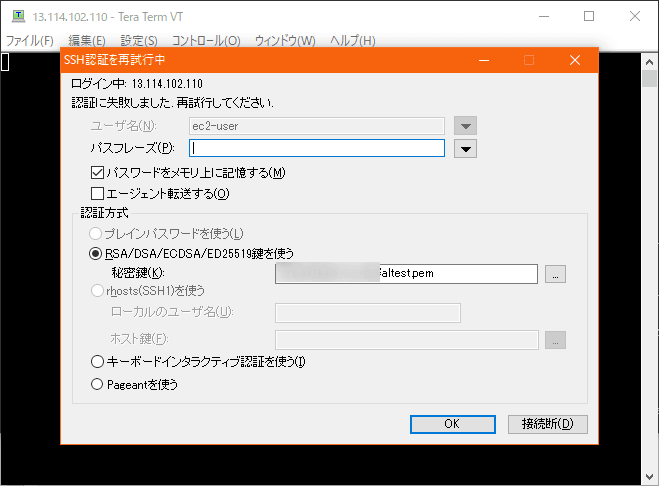The width and height of the screenshot is (659, 486).
Task: Toggle remember password in memory checkbox
Action: (97, 173)
